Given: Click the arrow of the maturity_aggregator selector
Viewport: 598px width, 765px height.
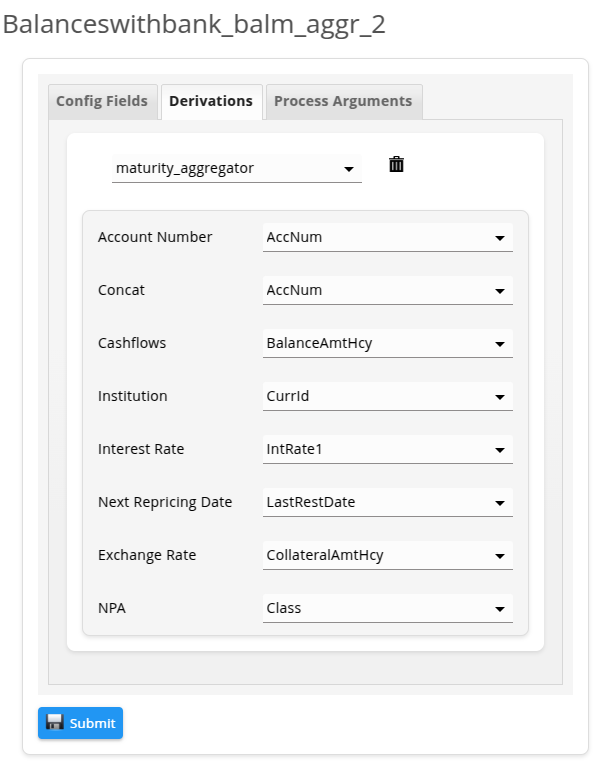Looking at the screenshot, I should [x=349, y=169].
